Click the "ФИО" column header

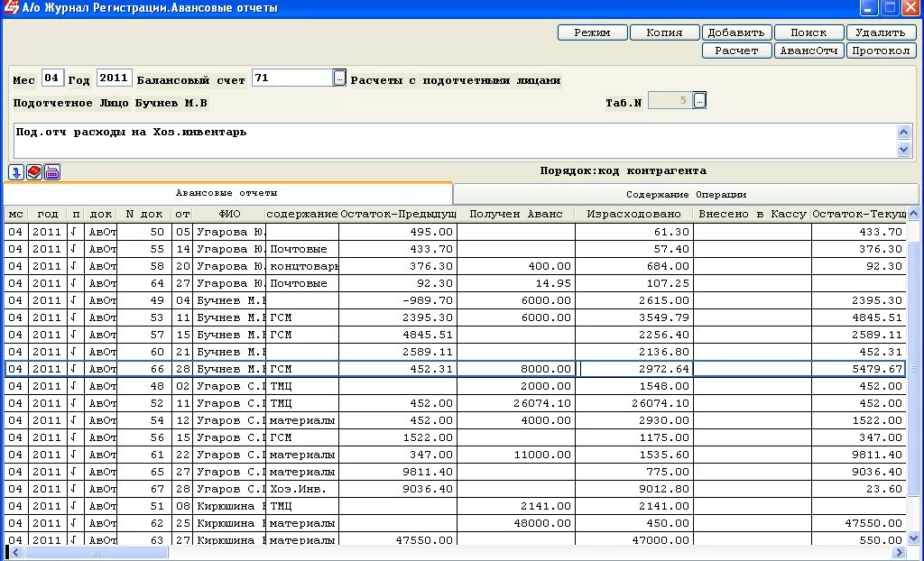229,214
